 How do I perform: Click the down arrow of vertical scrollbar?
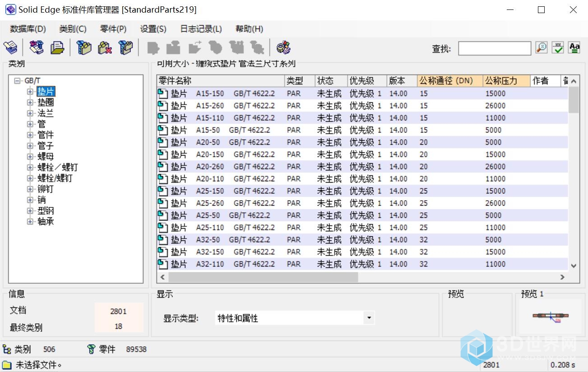point(574,266)
